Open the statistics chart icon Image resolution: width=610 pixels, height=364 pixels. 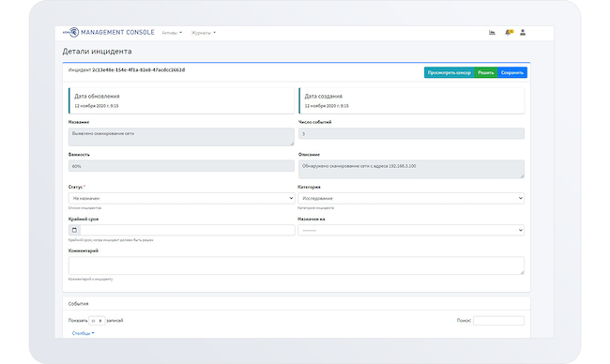(492, 33)
